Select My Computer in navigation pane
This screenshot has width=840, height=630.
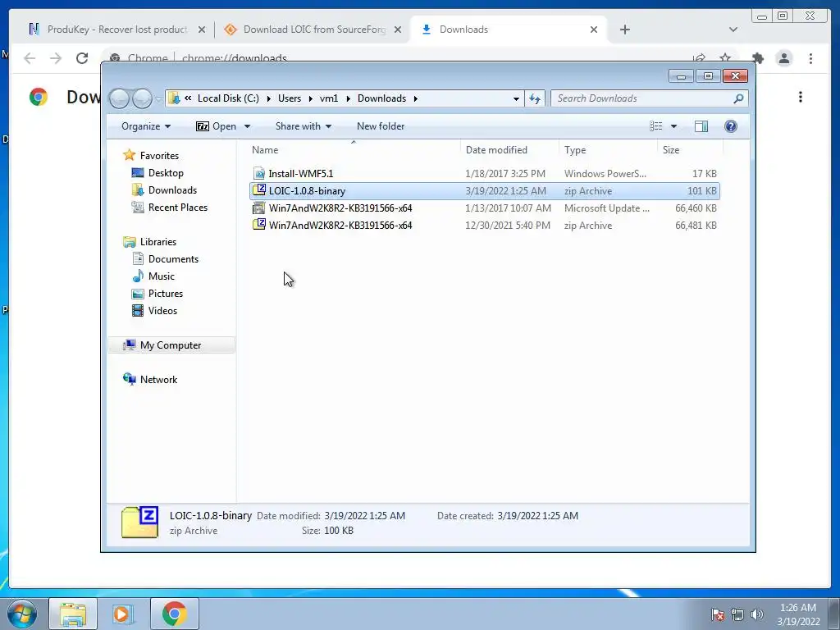point(171,345)
